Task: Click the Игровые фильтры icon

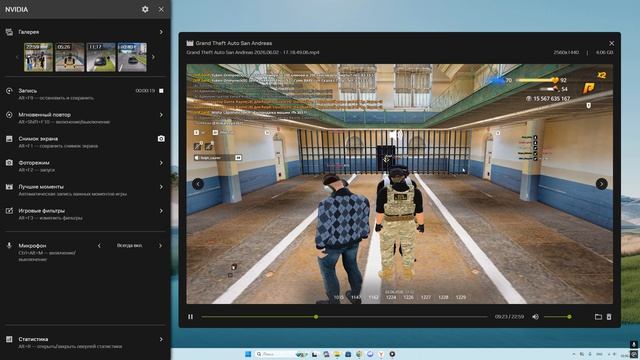Action: [x=9, y=211]
